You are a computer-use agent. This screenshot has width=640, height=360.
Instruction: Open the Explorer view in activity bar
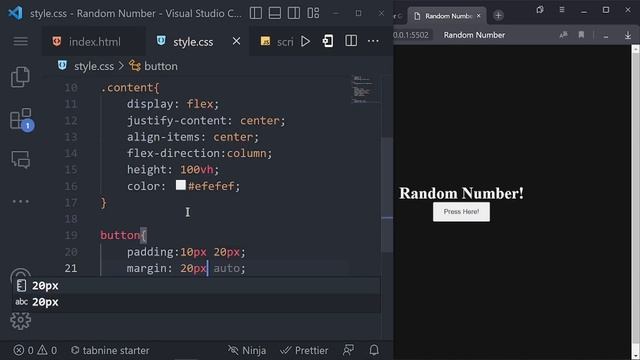(20, 77)
